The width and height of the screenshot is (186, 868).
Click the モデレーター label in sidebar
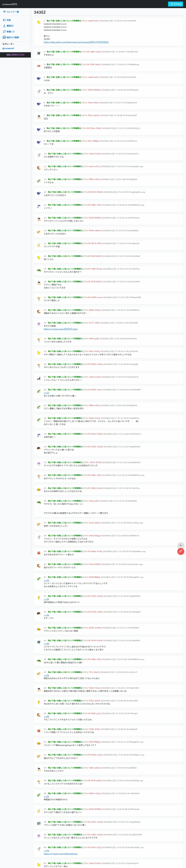(8, 44)
